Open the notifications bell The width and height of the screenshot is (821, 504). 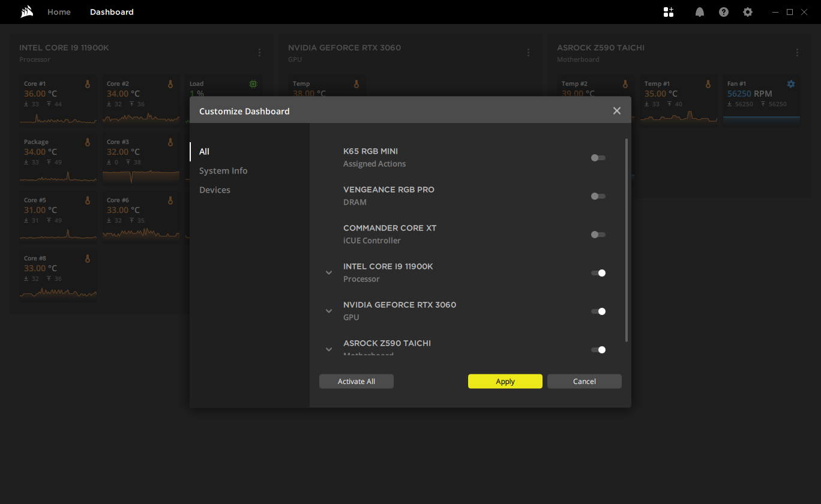700,12
